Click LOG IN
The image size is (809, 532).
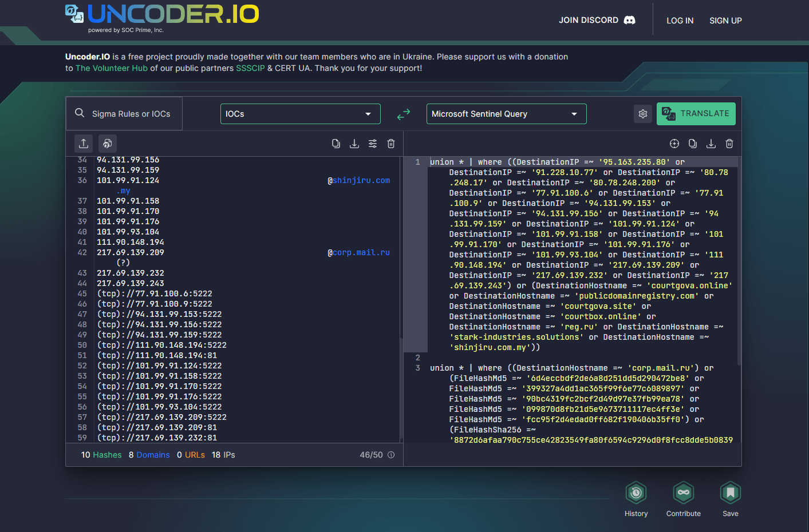click(x=680, y=21)
